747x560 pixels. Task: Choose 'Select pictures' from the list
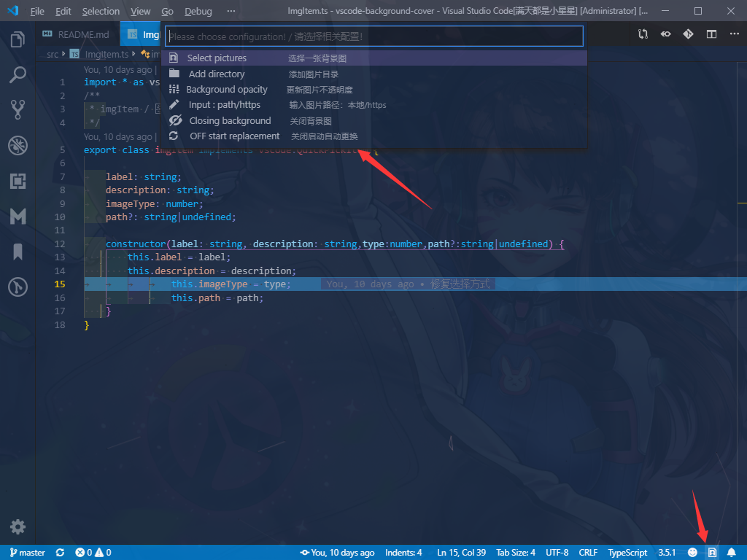point(217,58)
